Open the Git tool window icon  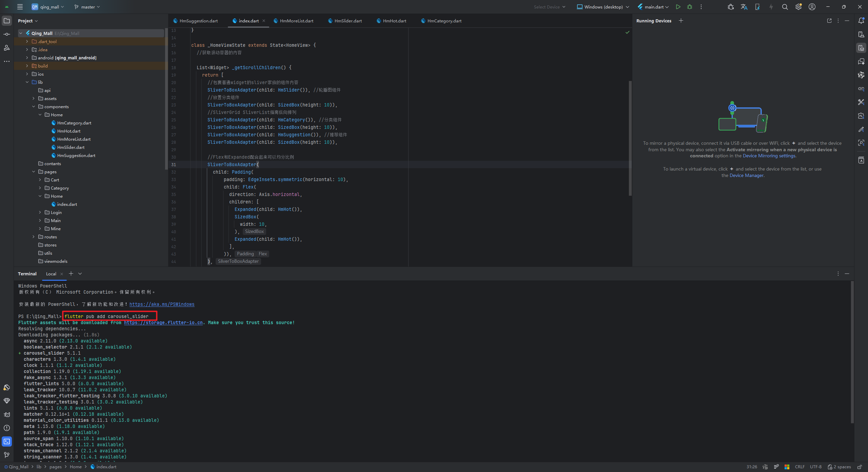click(x=7, y=455)
